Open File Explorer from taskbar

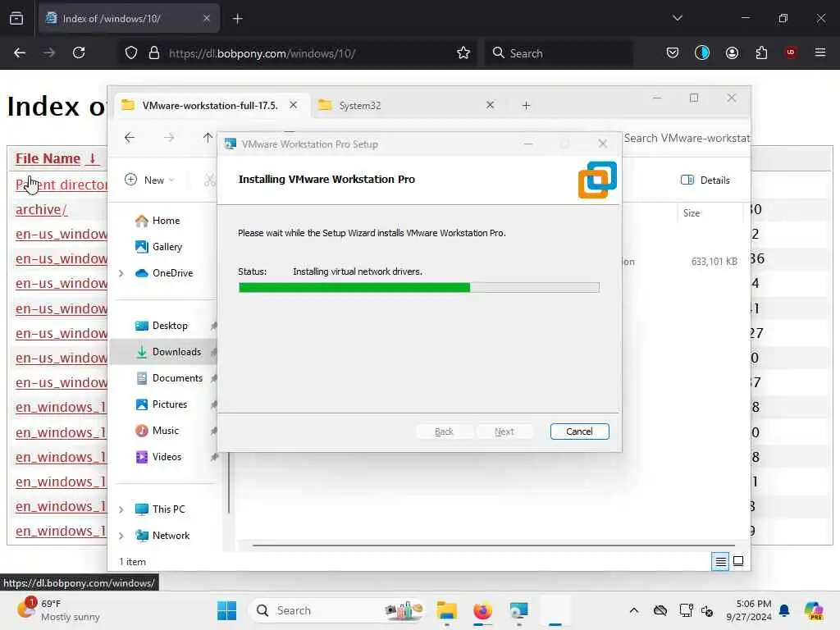(446, 610)
